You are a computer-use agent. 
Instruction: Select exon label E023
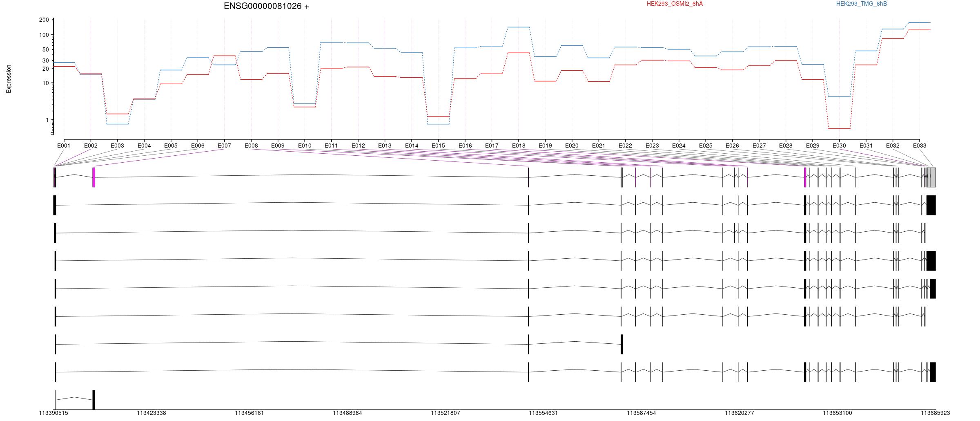pos(652,146)
